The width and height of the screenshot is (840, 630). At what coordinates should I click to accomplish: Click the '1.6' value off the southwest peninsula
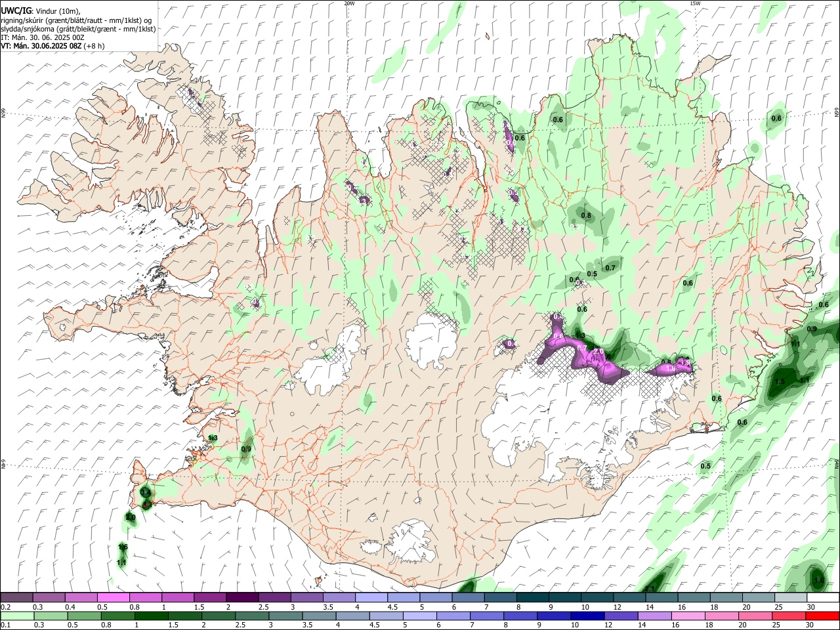[123, 547]
